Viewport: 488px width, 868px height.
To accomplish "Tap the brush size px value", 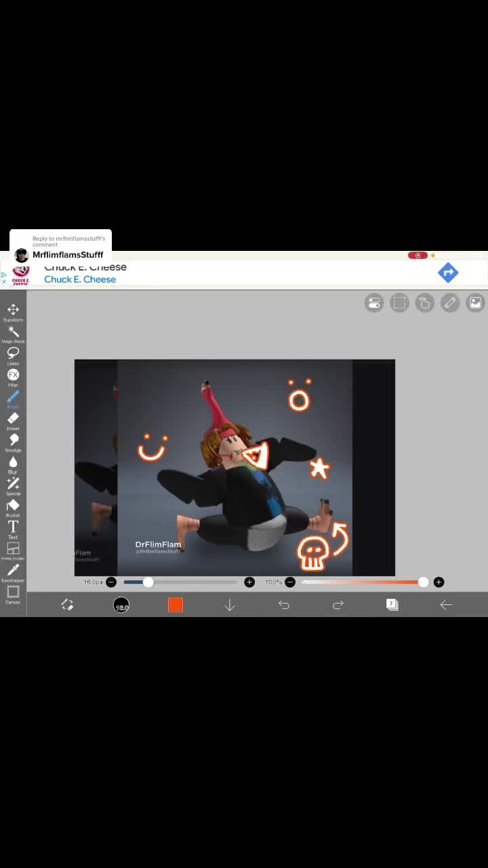I will click(93, 582).
